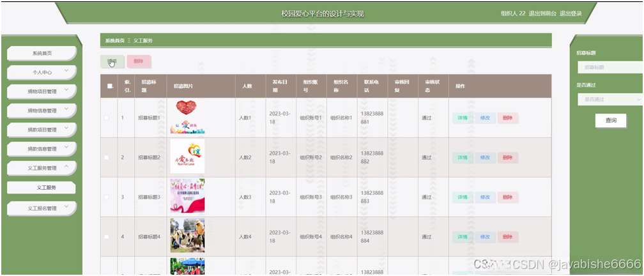The width and height of the screenshot is (644, 276).
Task: Click 详情 for row 招募标题1
Action: [463, 118]
